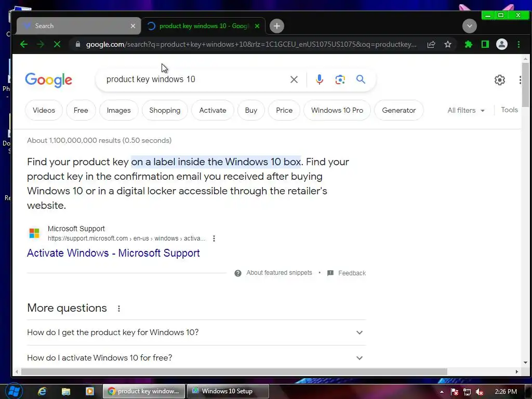Click the padlock site info icon

(78, 45)
